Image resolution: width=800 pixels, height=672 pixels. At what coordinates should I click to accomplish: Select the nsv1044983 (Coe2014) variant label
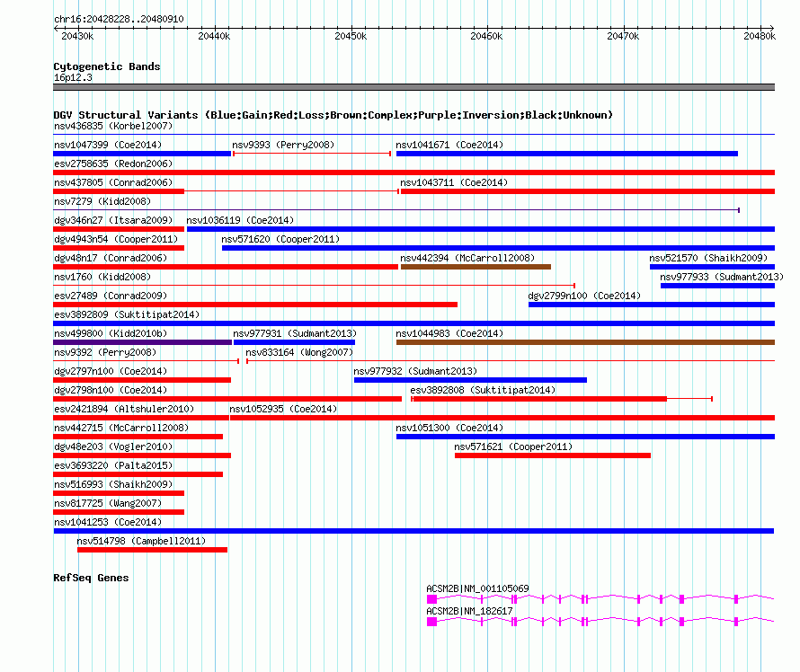tap(449, 333)
